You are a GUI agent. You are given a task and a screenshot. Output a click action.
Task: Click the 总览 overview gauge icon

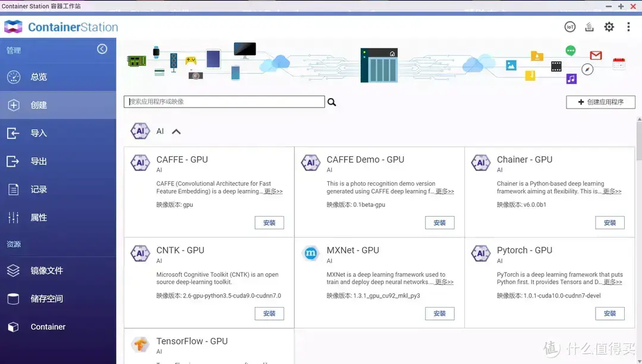pos(14,77)
